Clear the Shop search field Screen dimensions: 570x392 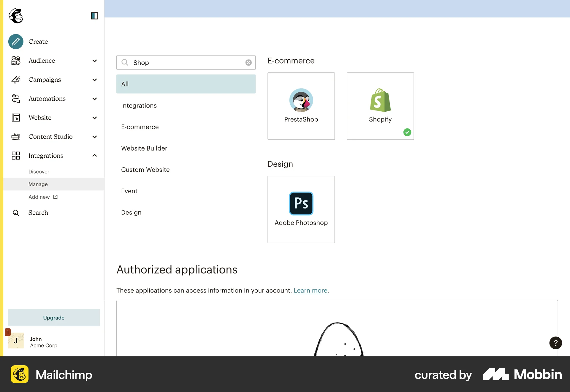(x=248, y=63)
